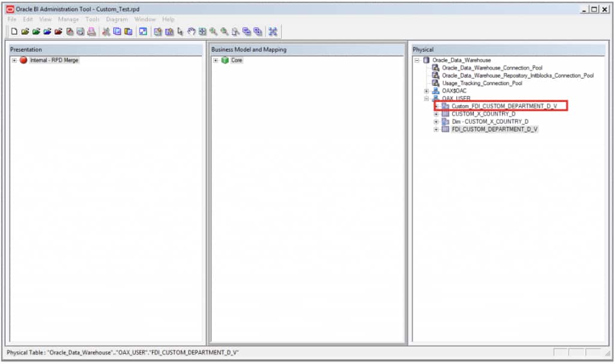Click the toolbar icon right of zoom out
Screen dimensions: 615x364
coord(235,31)
